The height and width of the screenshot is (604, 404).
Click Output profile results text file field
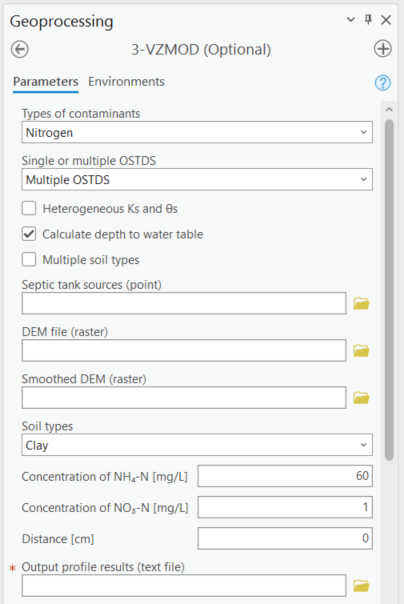click(184, 586)
